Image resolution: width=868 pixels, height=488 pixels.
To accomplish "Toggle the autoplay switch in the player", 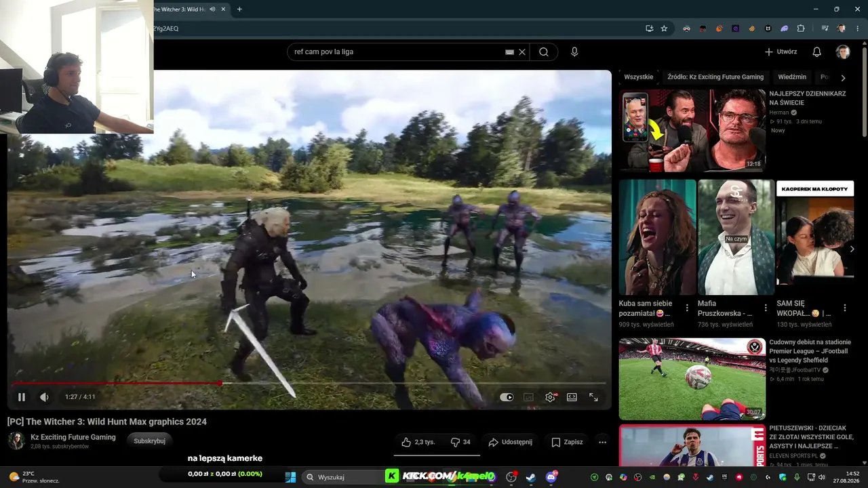I will 507,397.
